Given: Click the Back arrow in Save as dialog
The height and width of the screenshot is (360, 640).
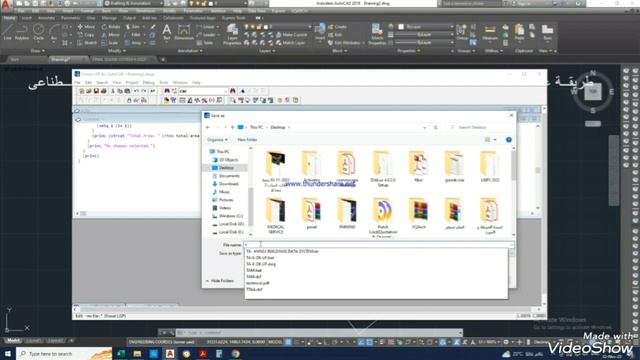Looking at the screenshot, I should (208, 127).
